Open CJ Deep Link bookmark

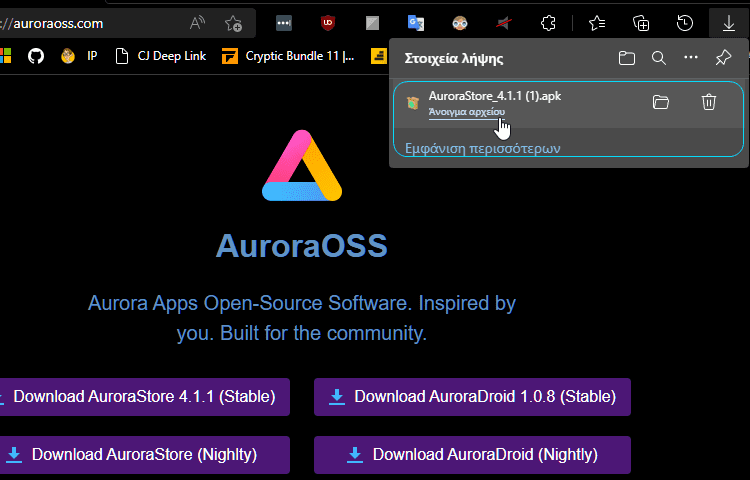point(161,56)
